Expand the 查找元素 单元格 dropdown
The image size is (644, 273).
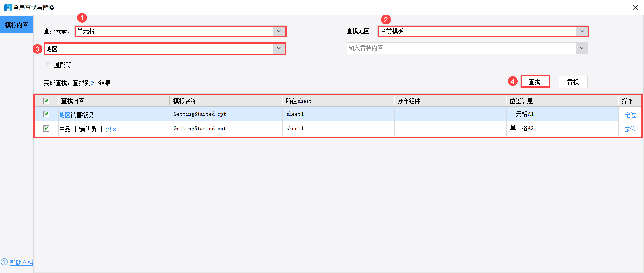279,31
